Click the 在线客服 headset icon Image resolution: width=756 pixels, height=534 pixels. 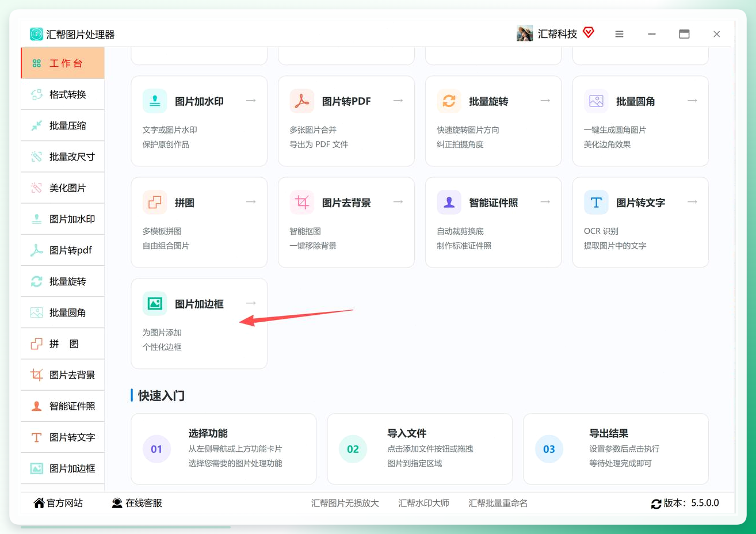click(117, 503)
